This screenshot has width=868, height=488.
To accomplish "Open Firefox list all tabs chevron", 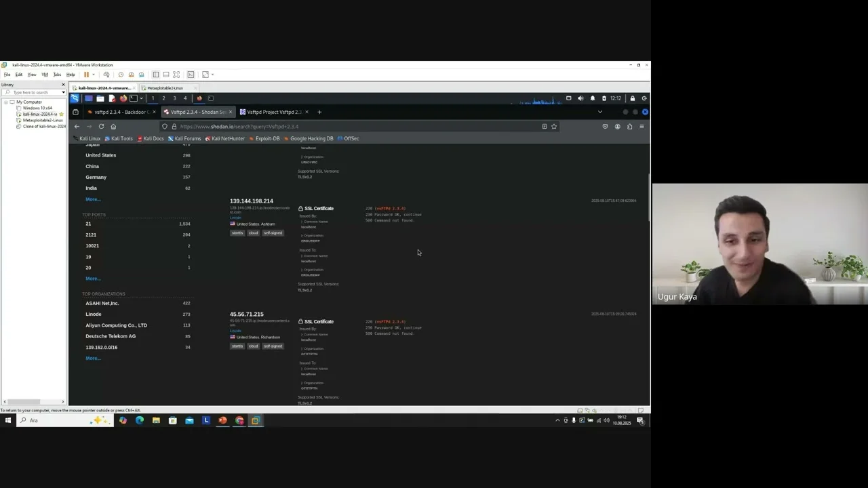I will (599, 112).
